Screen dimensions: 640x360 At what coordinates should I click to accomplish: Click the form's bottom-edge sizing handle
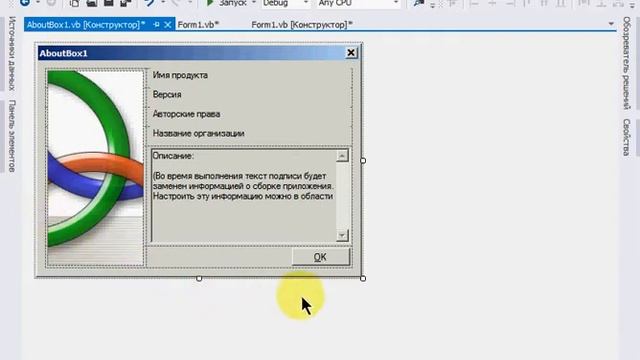(199, 278)
